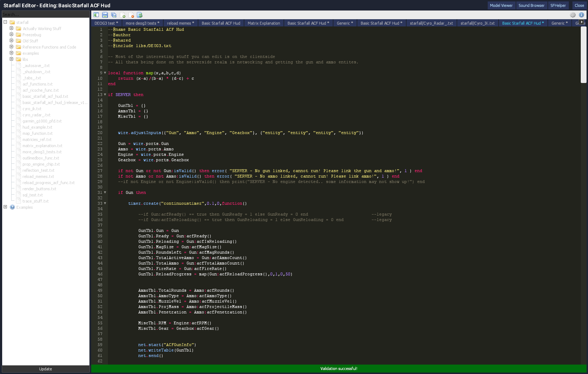The image size is (588, 374).
Task: Collapse the 'if SERVER then' block
Action: point(105,95)
